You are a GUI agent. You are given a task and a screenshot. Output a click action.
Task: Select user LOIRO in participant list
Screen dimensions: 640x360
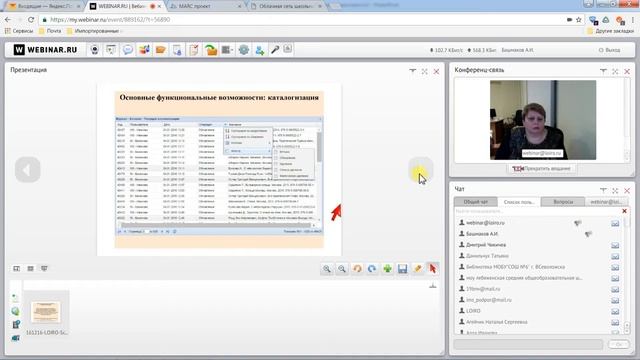[473, 311]
